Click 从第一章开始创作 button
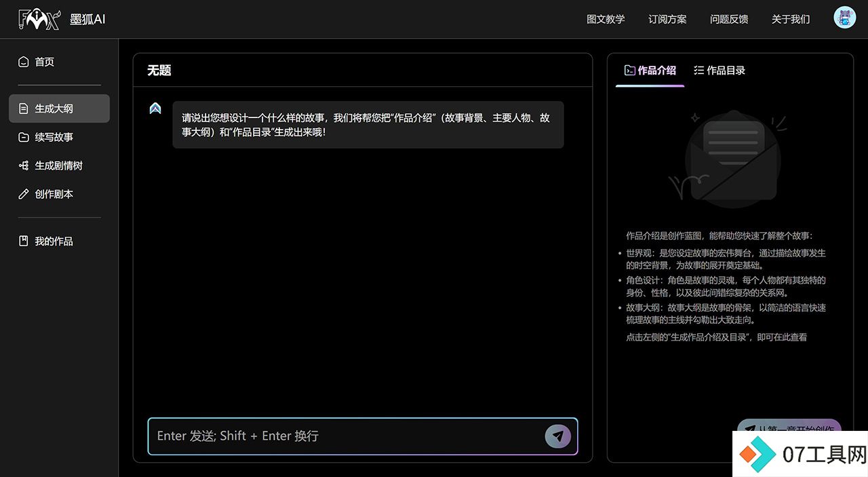This screenshot has height=477, width=868. point(789,430)
